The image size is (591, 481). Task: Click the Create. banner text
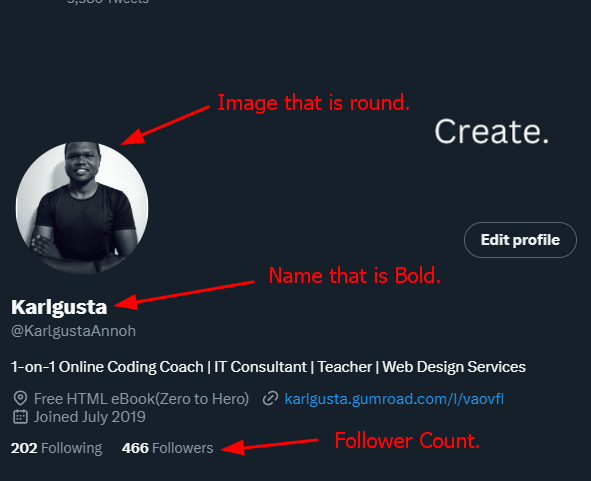(x=492, y=132)
